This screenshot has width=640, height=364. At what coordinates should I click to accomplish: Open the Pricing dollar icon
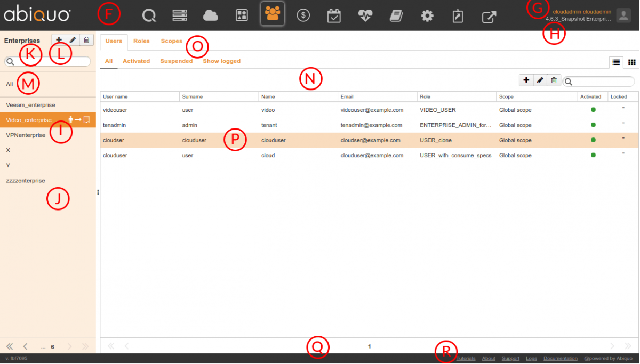[x=303, y=15]
